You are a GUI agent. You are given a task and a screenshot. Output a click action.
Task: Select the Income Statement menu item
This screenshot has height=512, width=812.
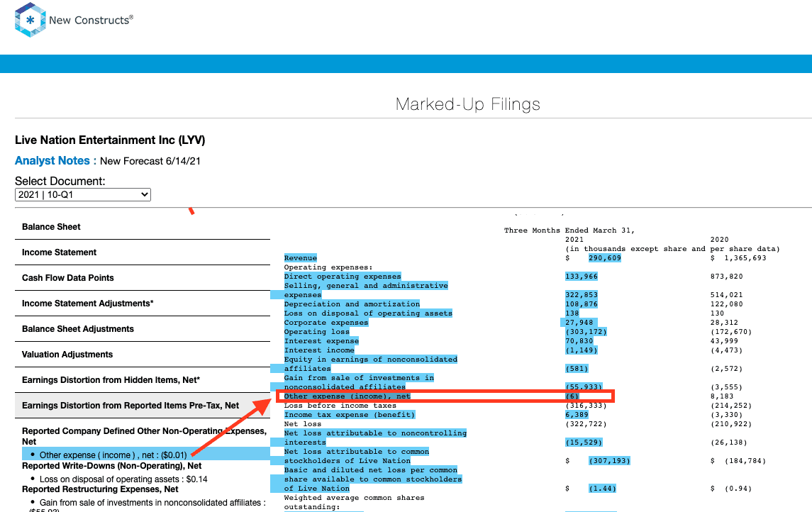tap(59, 252)
